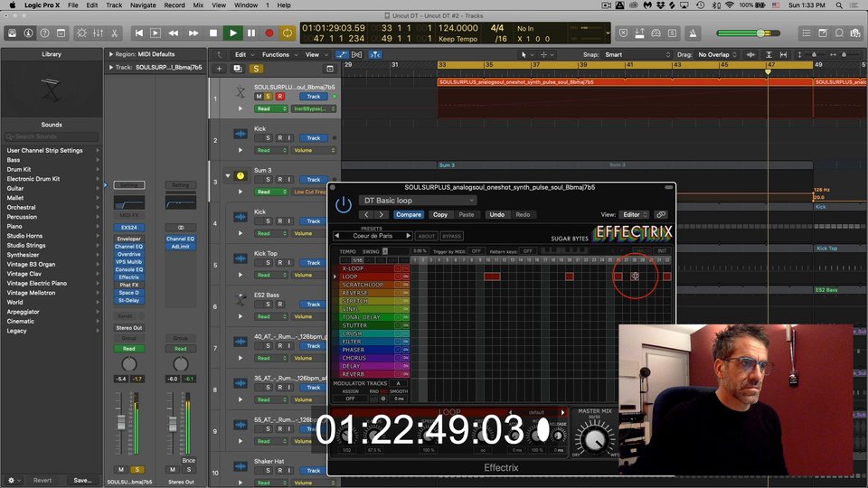Viewport: 868px width, 488px height.
Task: Collapse the Sum 3 track stack triangle
Action: [x=228, y=176]
